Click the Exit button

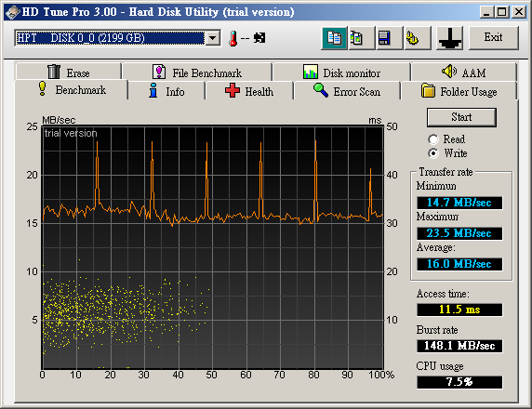[494, 37]
